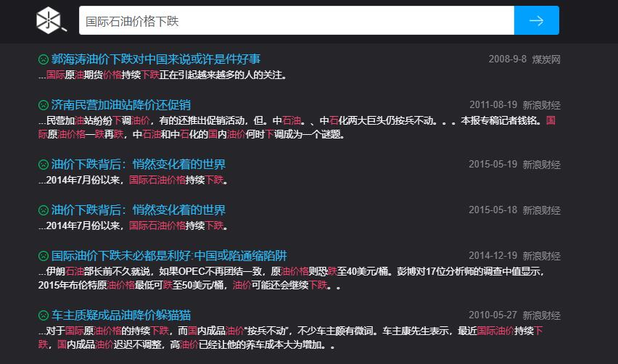
Task: Click the sentiment icon beside 国际油价下跌未必都是利好
Action: (x=44, y=256)
